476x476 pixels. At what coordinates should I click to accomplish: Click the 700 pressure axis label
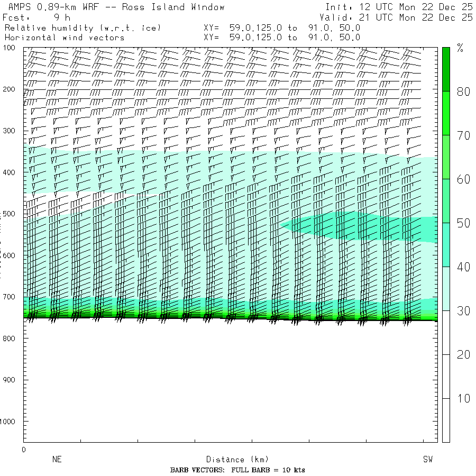[9, 297]
